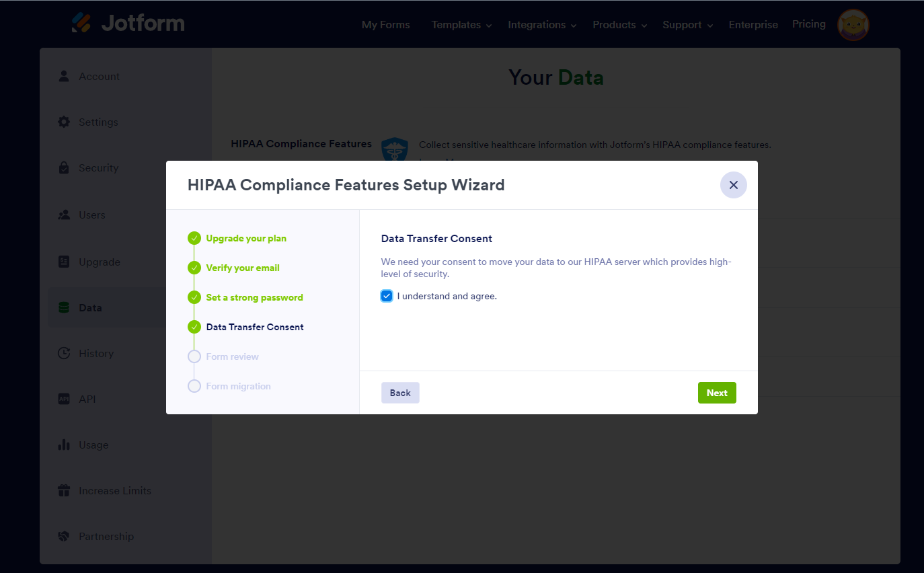Open the user profile avatar
Viewport: 924px width, 573px height.
tap(853, 25)
